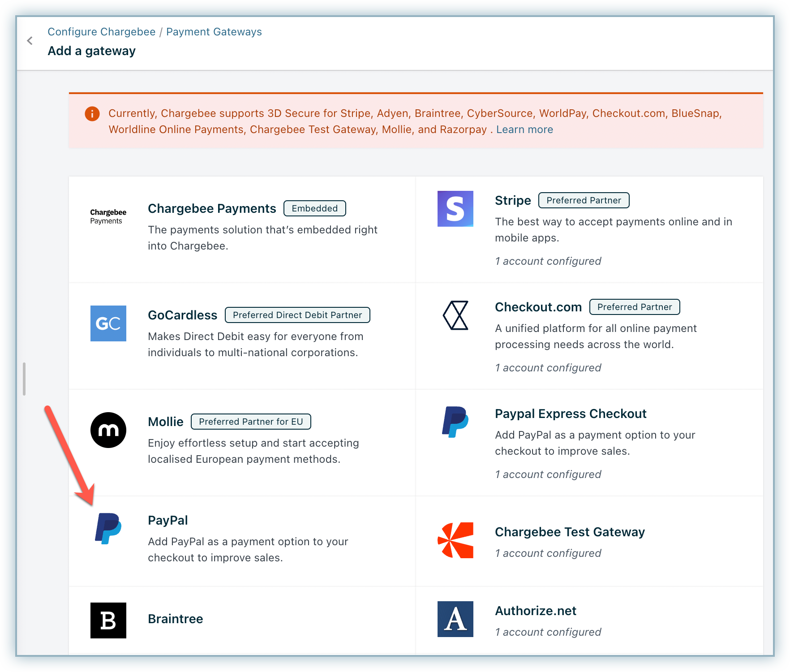This screenshot has height=672, width=790.
Task: Open the Configure Chargebee breadcrumb
Action: tap(101, 32)
